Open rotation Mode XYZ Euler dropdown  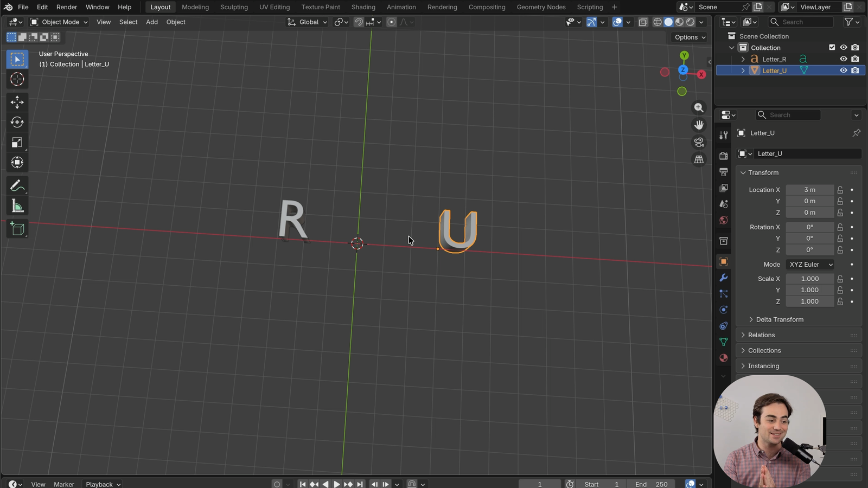click(x=810, y=265)
